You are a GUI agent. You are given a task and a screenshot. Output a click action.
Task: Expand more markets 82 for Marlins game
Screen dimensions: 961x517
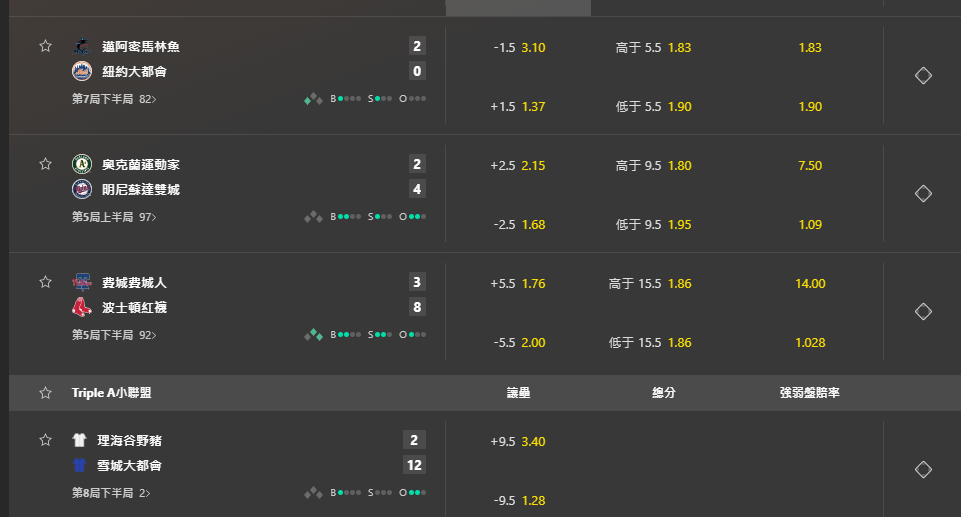[148, 99]
